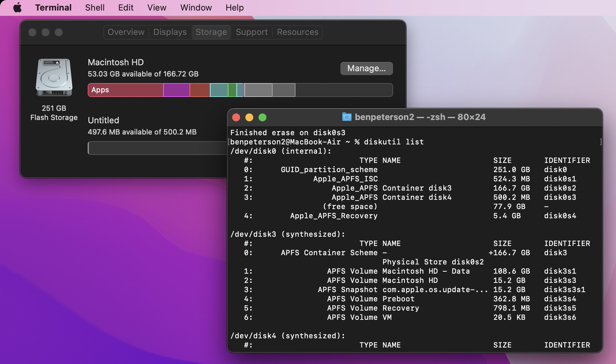The height and width of the screenshot is (364, 616).
Task: Open the Help menu
Action: click(234, 7)
